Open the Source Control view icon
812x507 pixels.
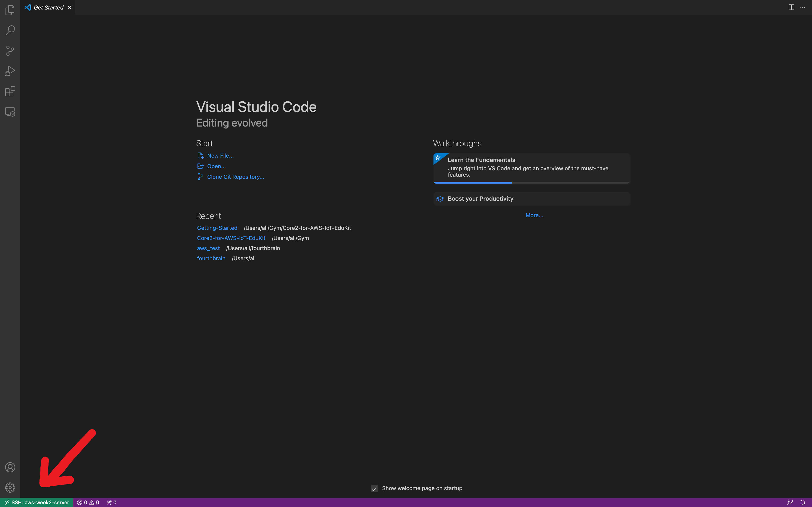pos(10,51)
